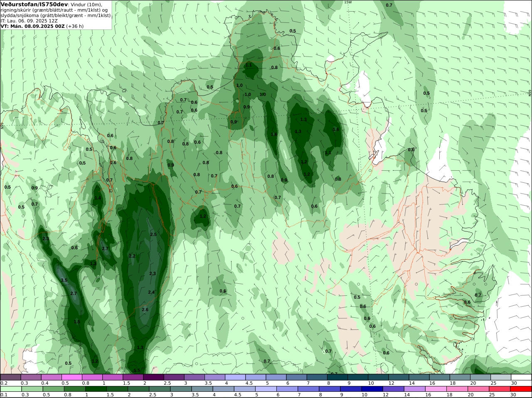Screen dimensions: 532x398
Task: Click the 15W longitude label at top
Action: 348,2
